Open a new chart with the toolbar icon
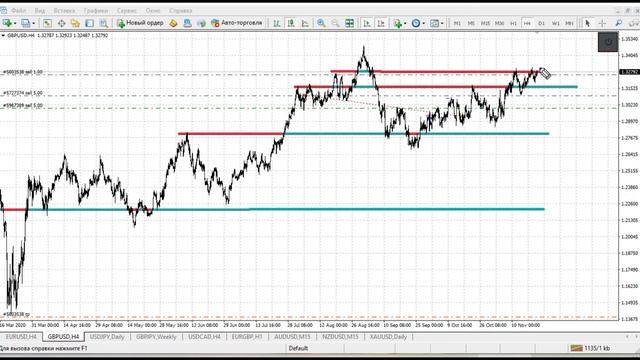Viewport: 640px width, 360px height. click(x=7, y=23)
